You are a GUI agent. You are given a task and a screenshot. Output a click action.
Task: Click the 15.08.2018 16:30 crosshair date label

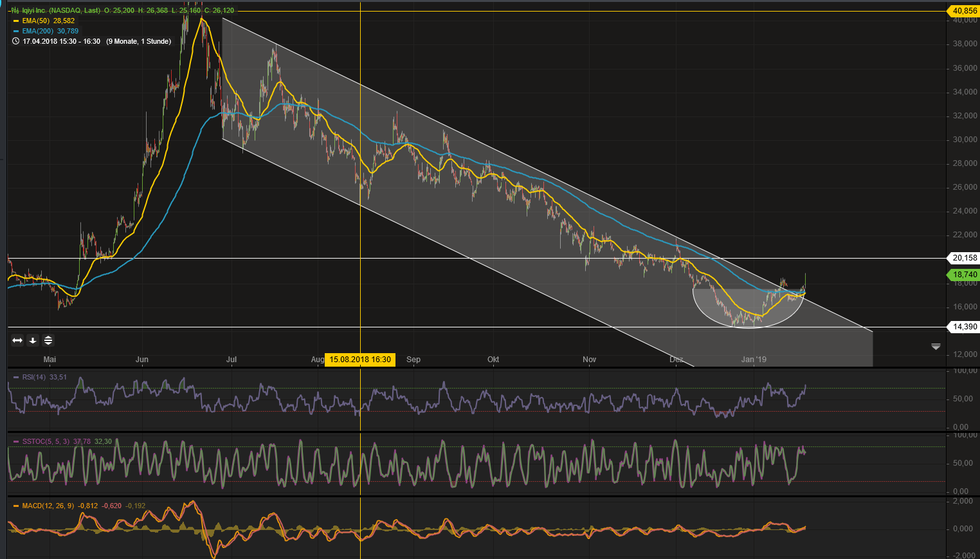click(360, 360)
